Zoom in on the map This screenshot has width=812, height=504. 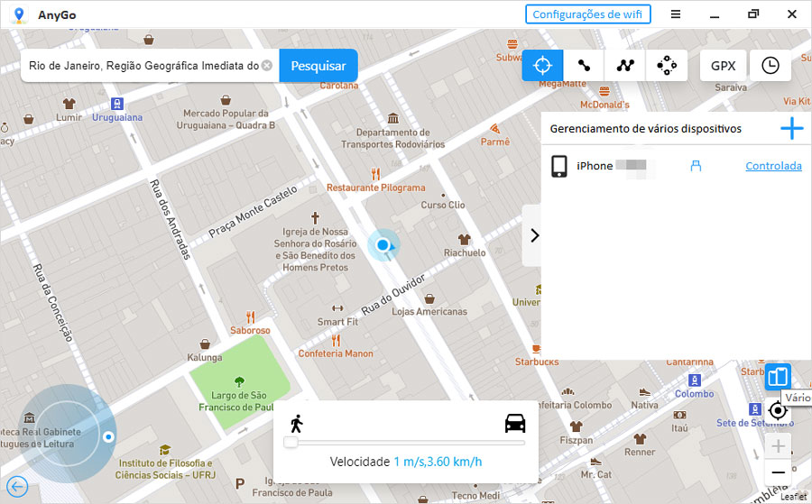pos(778,445)
